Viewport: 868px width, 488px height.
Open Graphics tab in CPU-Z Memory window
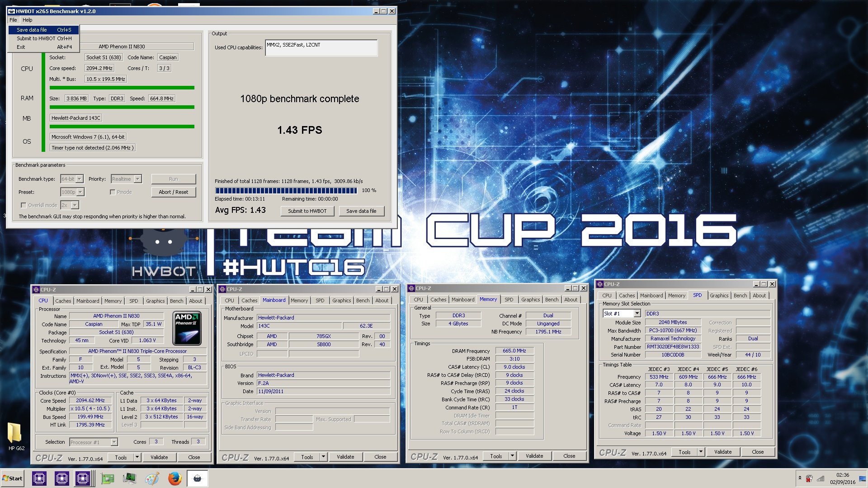click(530, 300)
